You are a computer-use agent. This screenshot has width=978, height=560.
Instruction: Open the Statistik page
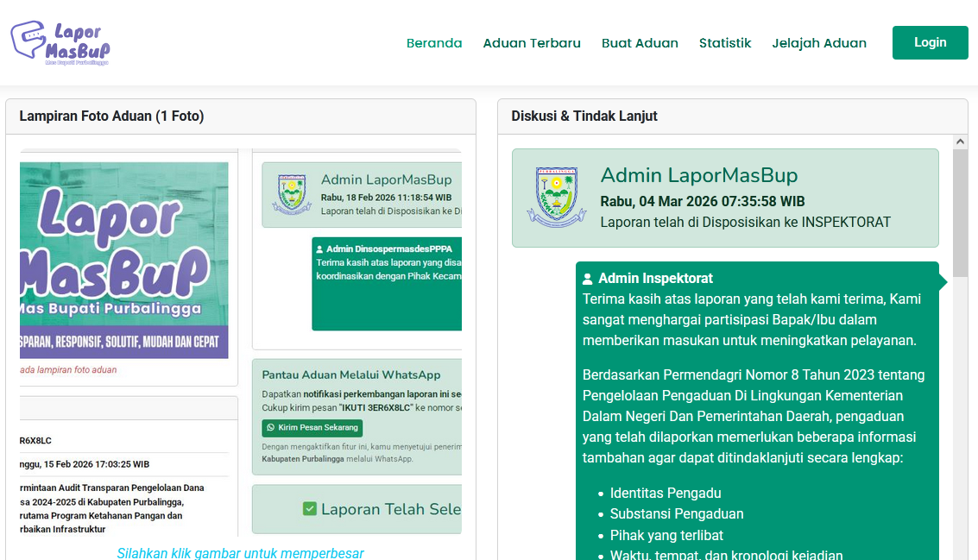pyautogui.click(x=725, y=43)
